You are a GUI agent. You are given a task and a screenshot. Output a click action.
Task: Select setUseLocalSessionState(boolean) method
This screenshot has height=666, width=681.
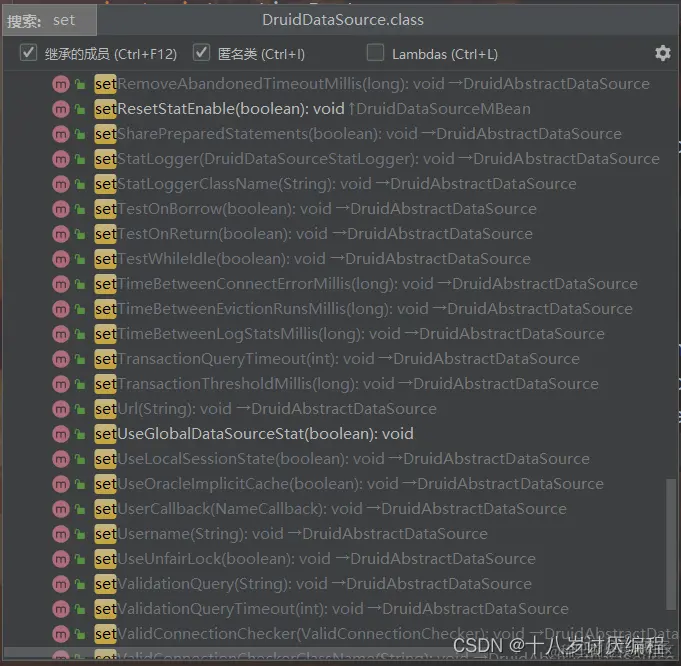click(340, 459)
